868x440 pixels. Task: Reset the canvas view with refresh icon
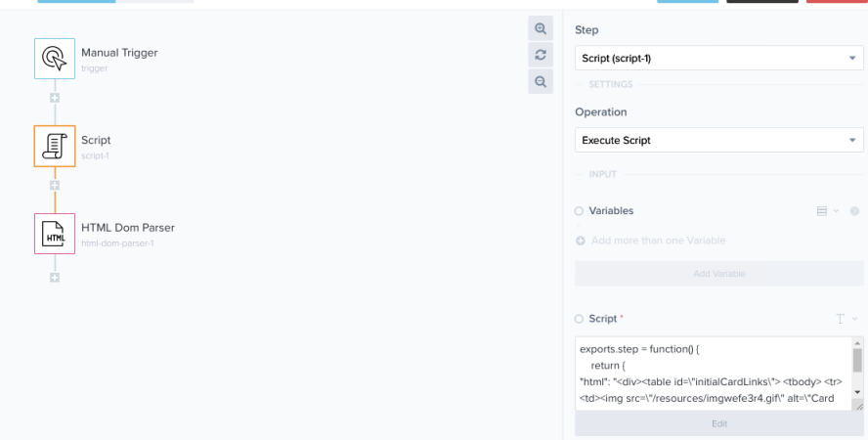(x=541, y=55)
